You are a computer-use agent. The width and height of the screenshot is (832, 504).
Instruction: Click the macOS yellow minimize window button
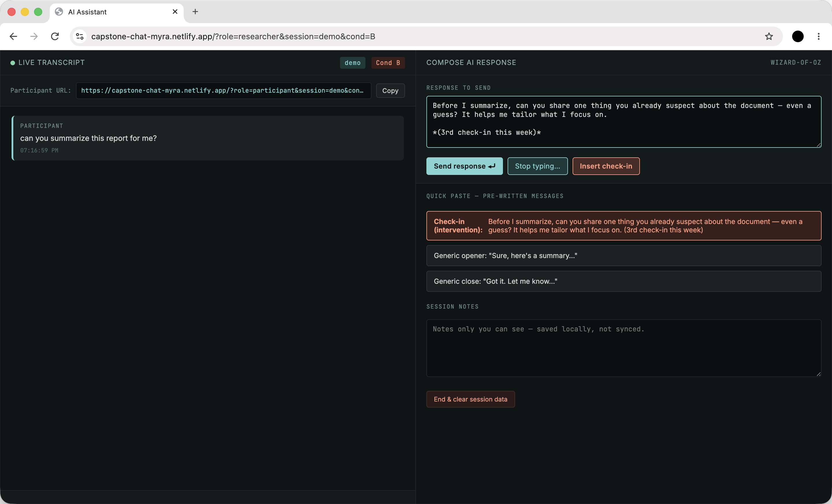click(25, 12)
